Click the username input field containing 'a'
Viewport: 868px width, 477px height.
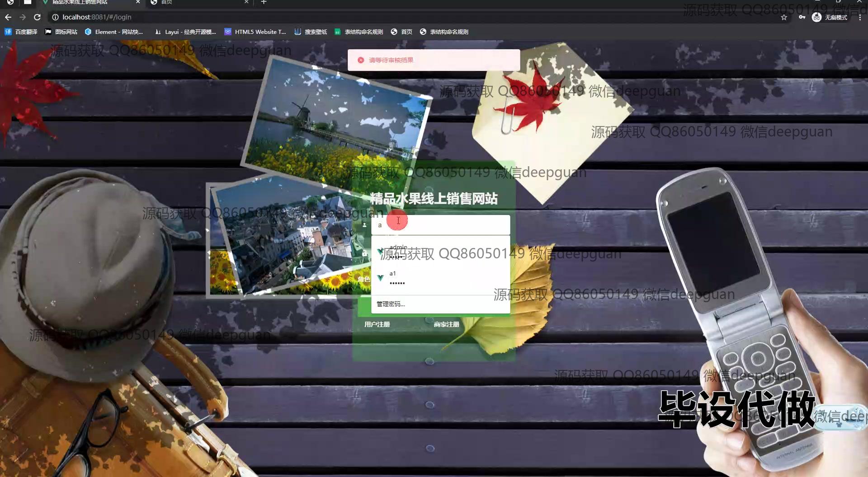440,225
